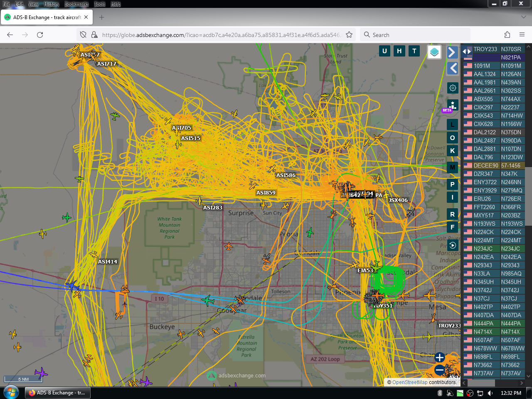Select N444PA in the aircraft list
The height and width of the screenshot is (399, 532).
[494, 323]
